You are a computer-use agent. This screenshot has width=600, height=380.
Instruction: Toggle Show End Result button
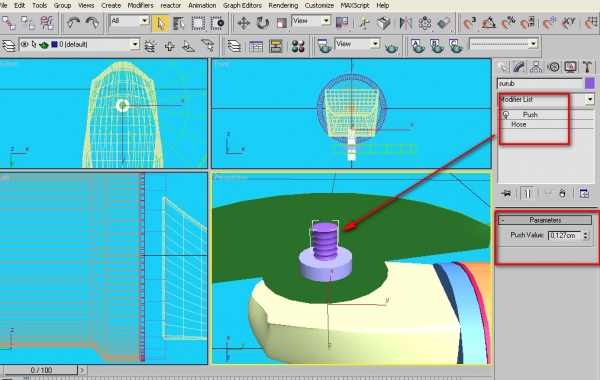(527, 194)
